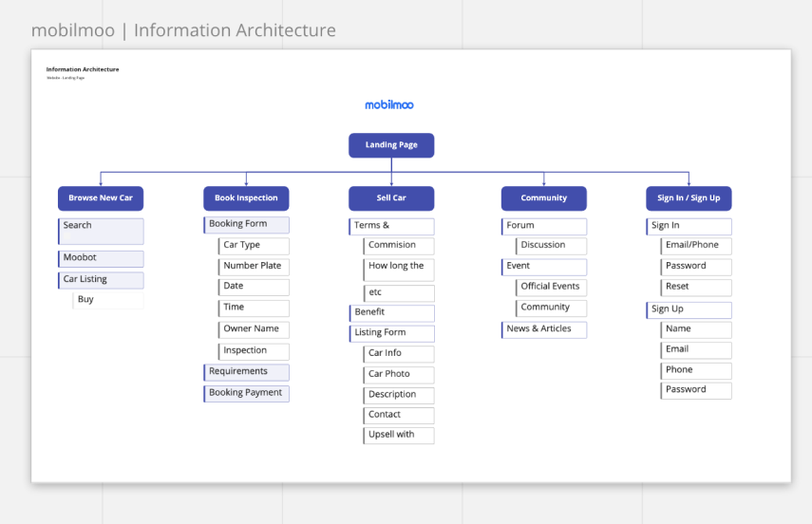Click the Moobot node

click(x=101, y=258)
